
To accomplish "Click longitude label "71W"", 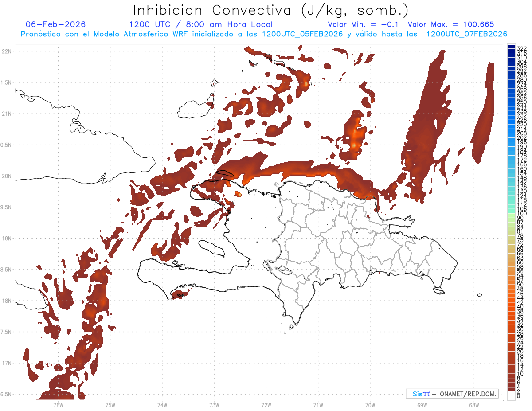I will (318, 405).
